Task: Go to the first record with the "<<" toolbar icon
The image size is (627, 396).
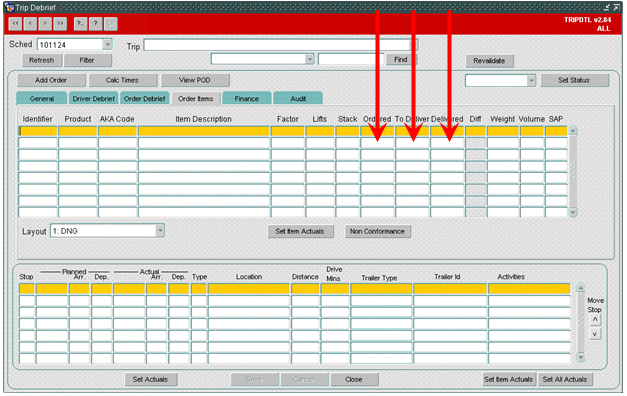Action: tap(15, 24)
